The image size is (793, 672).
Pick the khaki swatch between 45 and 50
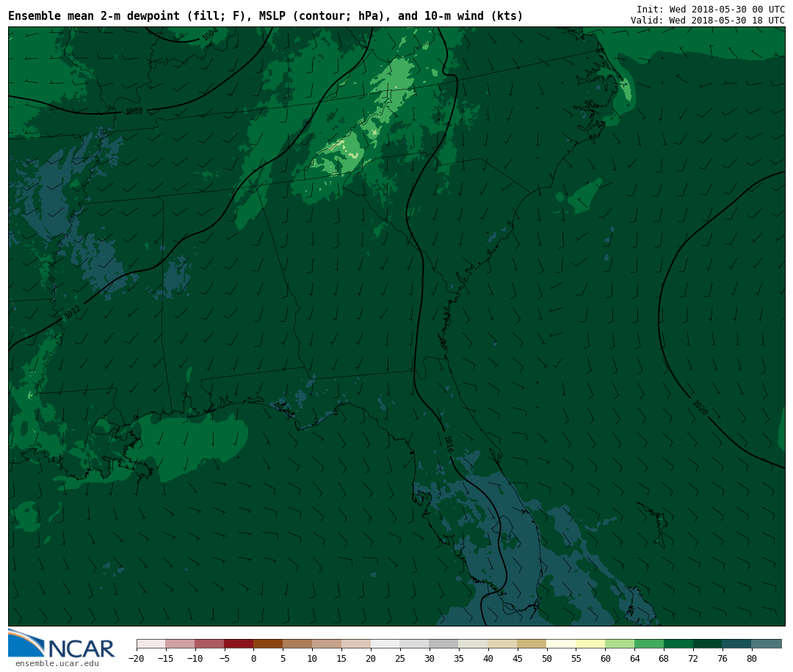coord(532,643)
